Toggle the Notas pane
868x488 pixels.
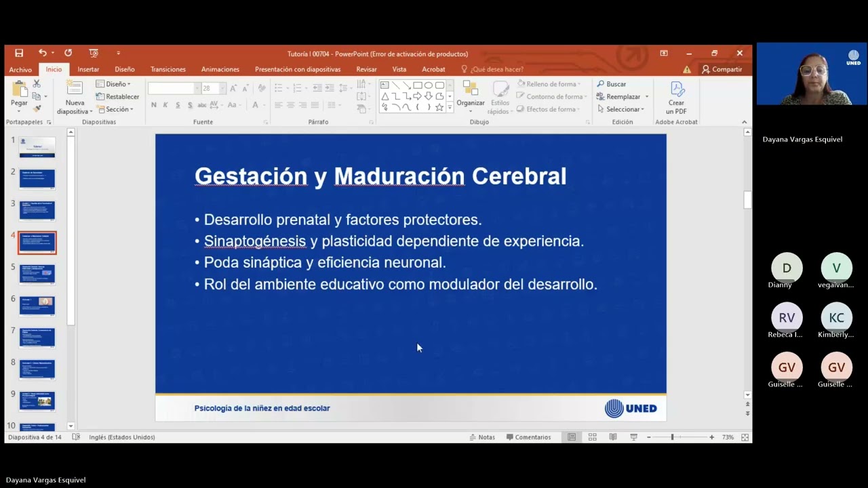(482, 437)
